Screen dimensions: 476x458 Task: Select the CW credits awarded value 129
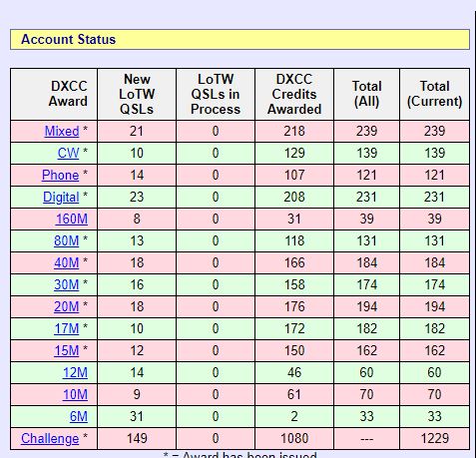(294, 153)
